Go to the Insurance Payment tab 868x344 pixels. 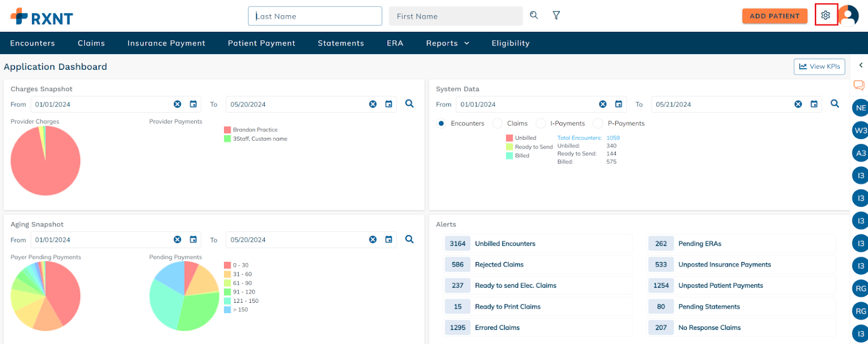pyautogui.click(x=166, y=43)
